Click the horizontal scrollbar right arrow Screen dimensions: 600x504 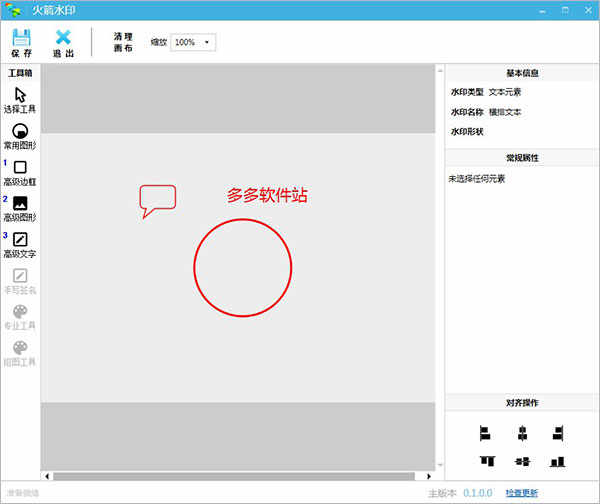(x=429, y=476)
